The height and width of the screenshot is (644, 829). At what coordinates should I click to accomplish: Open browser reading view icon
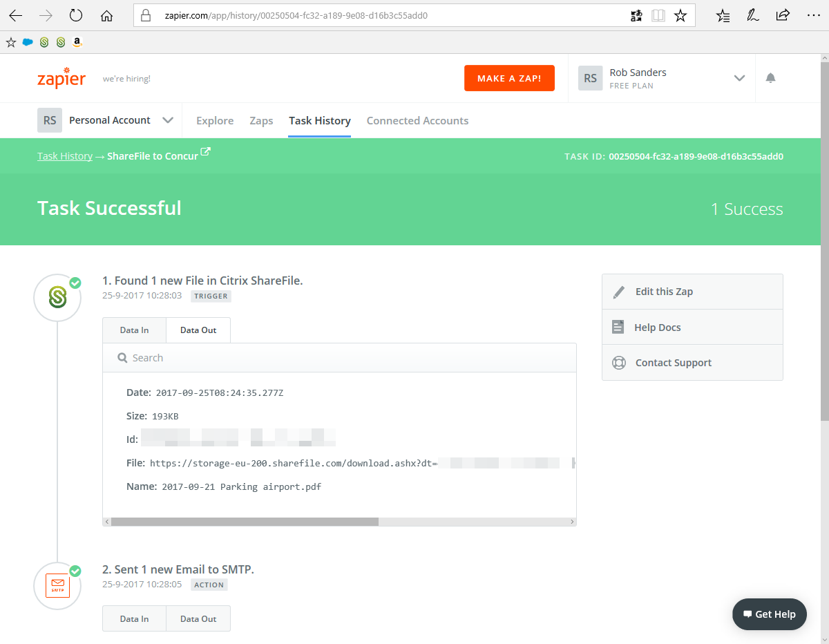pyautogui.click(x=658, y=15)
